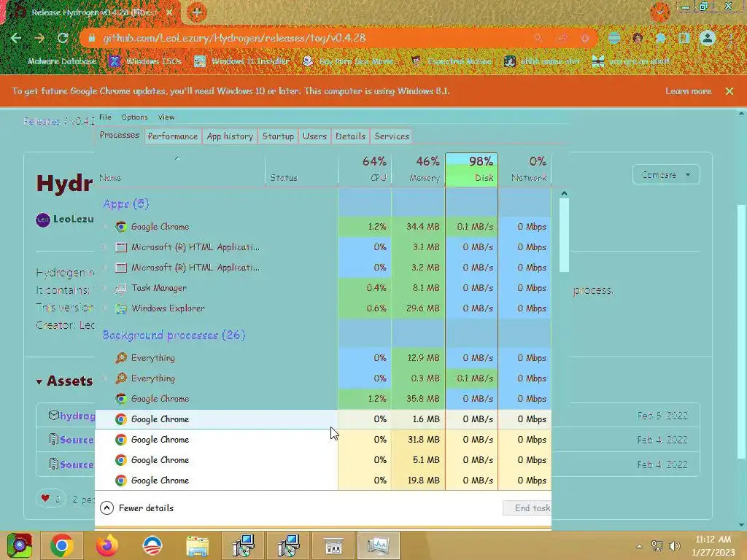Image resolution: width=747 pixels, height=560 pixels.
Task: Click the volume icon in tray
Action: (x=675, y=546)
